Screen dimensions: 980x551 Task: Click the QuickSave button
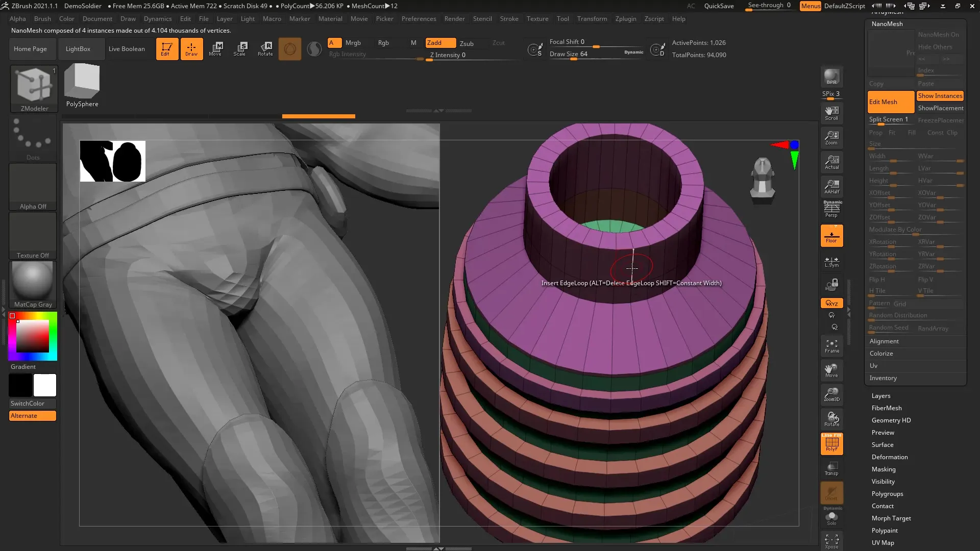(x=719, y=6)
